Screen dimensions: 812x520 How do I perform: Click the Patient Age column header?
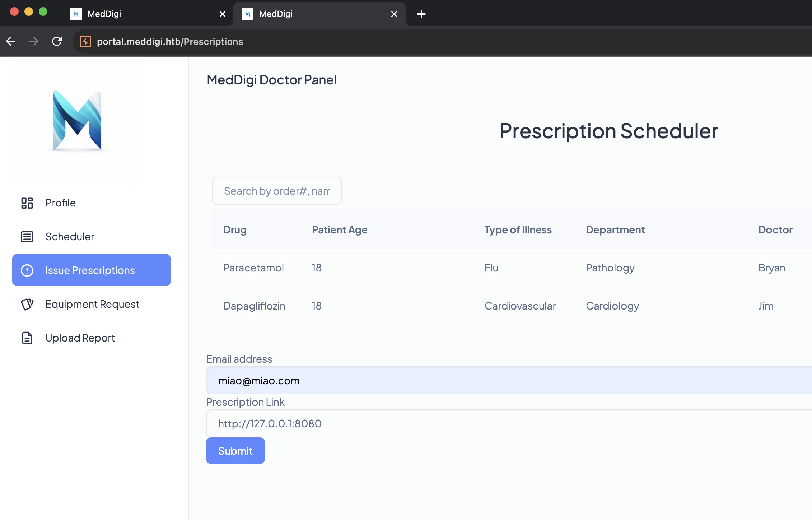pyautogui.click(x=339, y=230)
